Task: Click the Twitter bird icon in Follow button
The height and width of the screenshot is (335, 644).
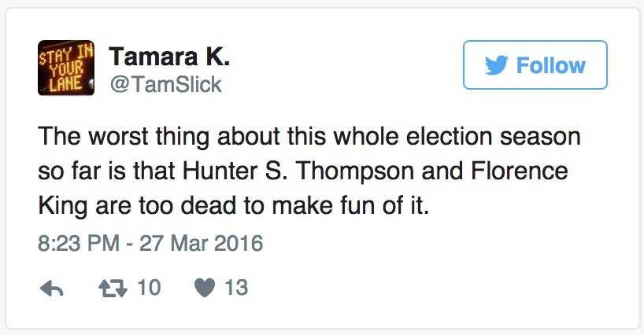Action: [496, 65]
